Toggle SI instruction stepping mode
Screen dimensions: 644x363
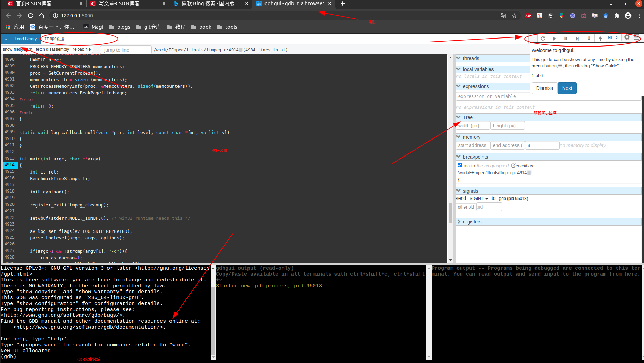click(618, 37)
